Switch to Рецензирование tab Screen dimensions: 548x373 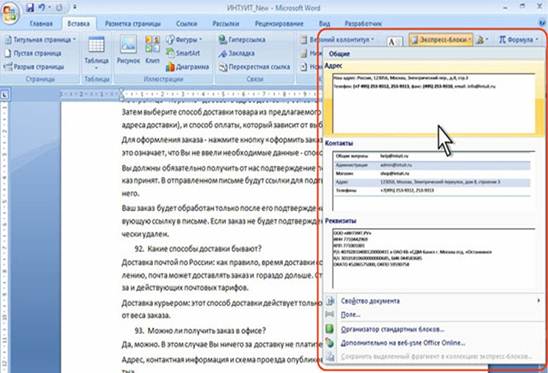click(x=279, y=23)
